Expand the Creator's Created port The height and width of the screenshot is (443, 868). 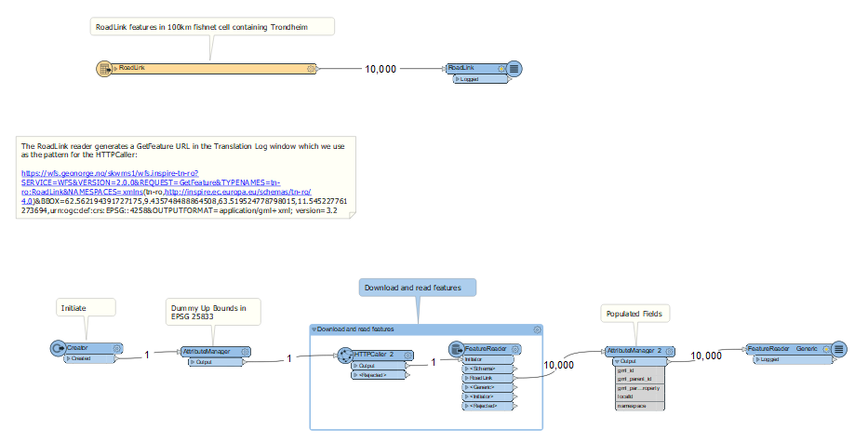pos(69,358)
